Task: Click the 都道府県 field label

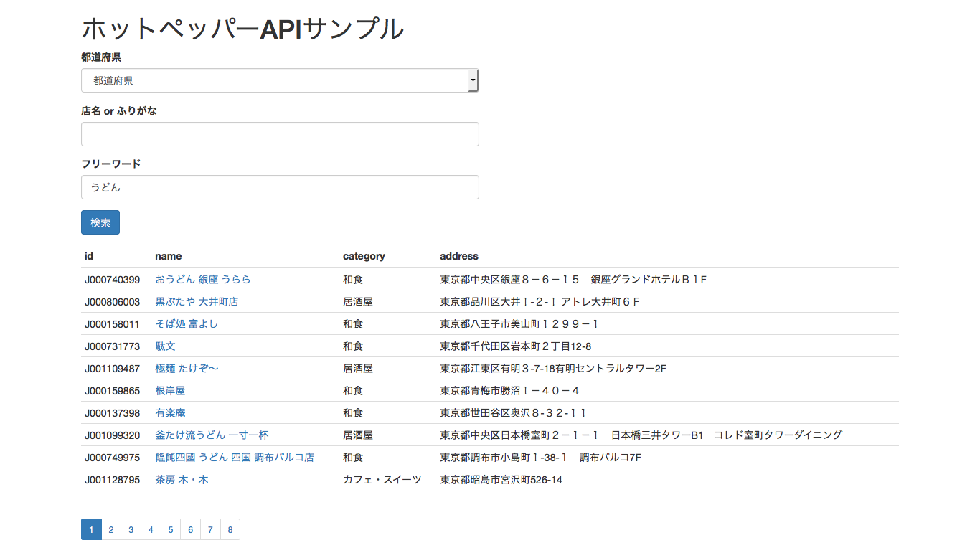Action: 101,57
